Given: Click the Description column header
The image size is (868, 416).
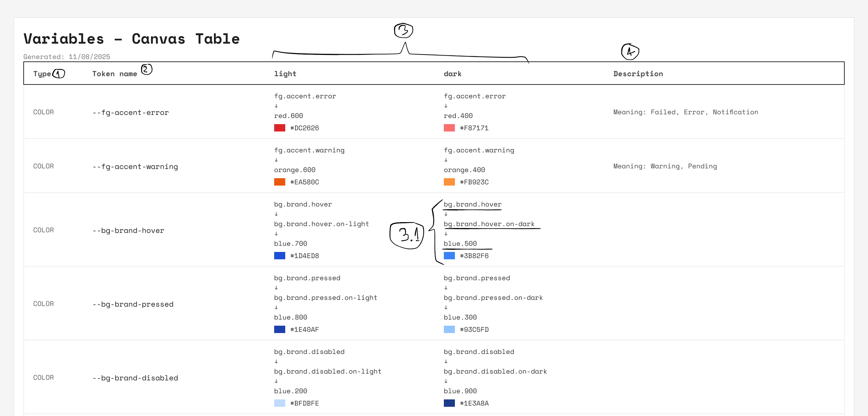Looking at the screenshot, I should (x=638, y=74).
